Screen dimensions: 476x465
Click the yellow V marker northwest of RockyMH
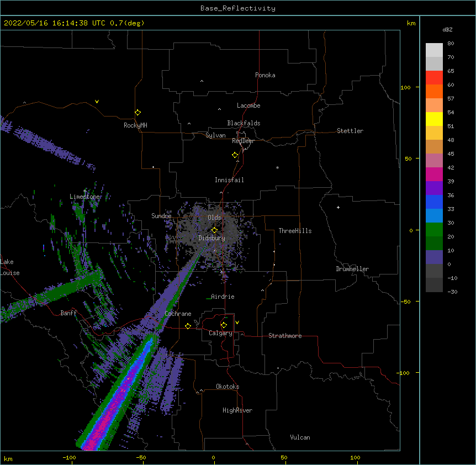tap(97, 102)
